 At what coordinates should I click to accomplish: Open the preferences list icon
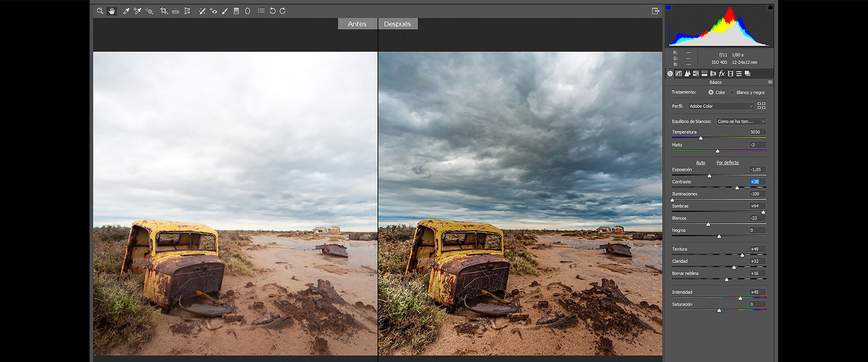point(261,11)
